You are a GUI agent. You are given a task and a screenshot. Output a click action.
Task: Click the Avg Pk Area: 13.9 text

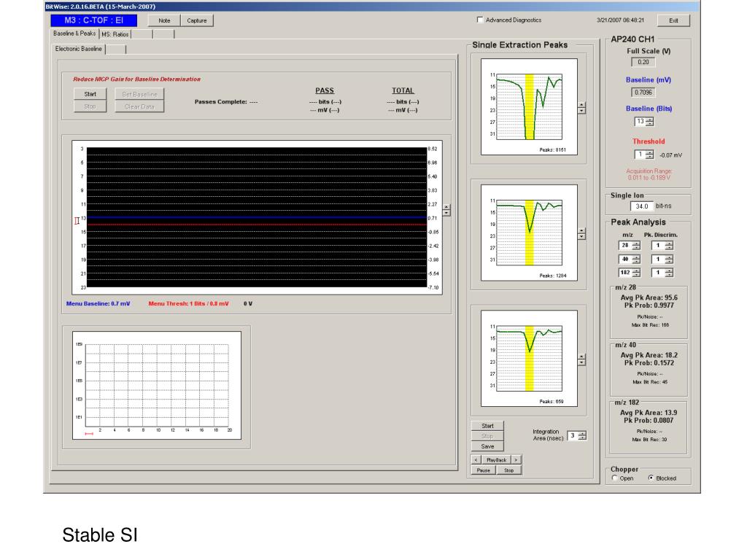coord(649,413)
